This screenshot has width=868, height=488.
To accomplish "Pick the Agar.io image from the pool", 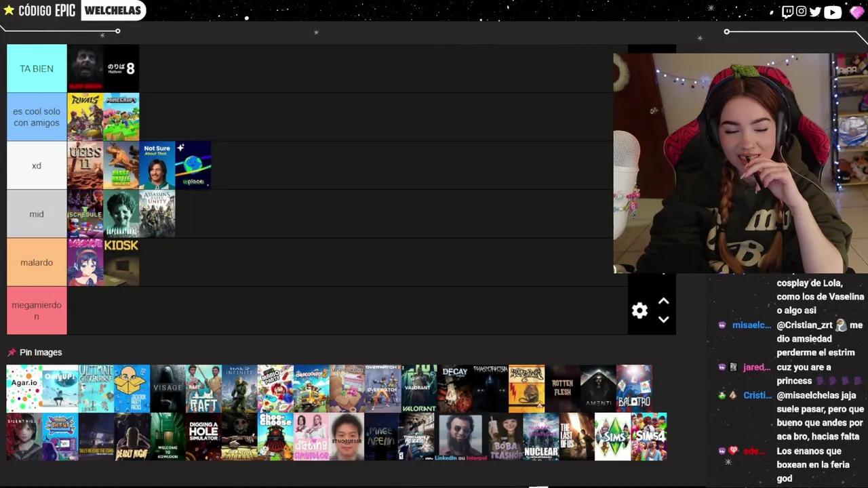I will [x=24, y=389].
